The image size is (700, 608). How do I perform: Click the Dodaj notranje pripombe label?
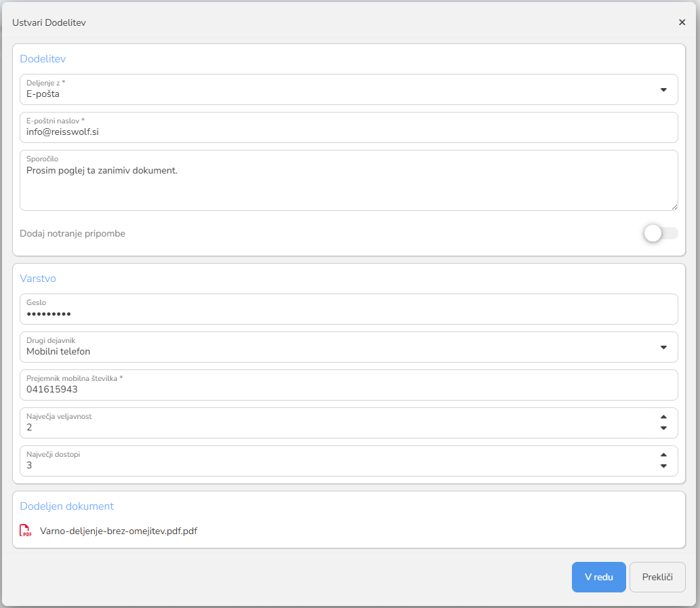pos(73,233)
